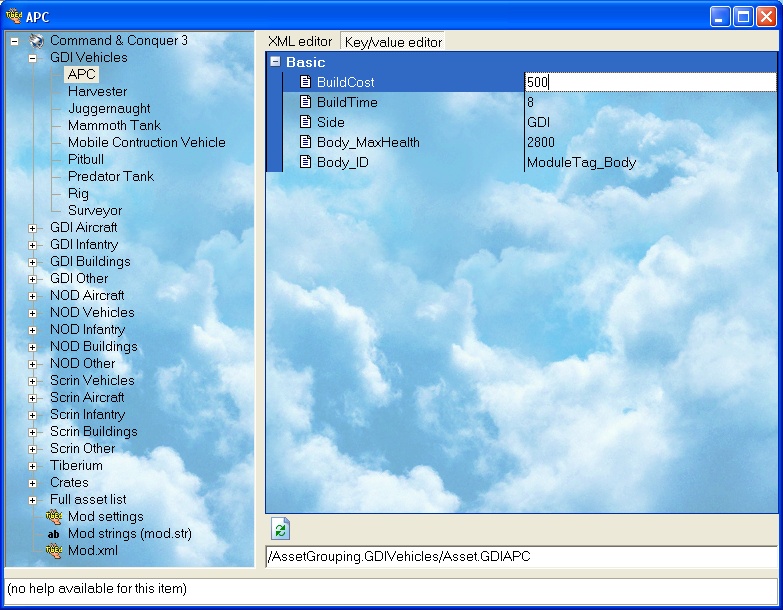Viewport: 783px width, 610px height.
Task: Select Surveyor in the tree
Action: pos(95,210)
